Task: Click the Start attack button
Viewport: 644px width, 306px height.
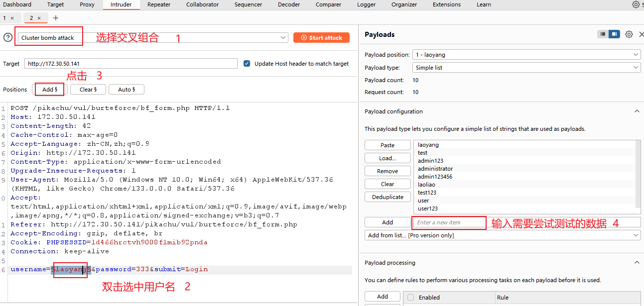Action: click(x=321, y=38)
